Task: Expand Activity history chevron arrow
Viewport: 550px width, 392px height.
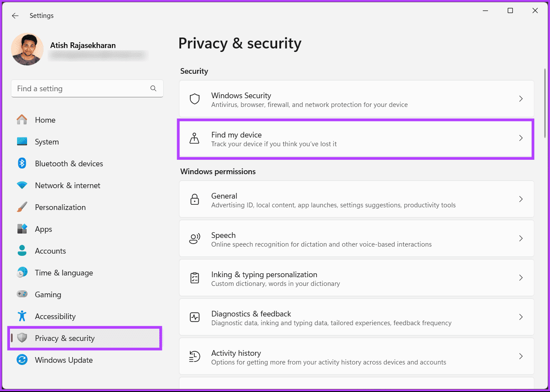Action: coord(521,356)
